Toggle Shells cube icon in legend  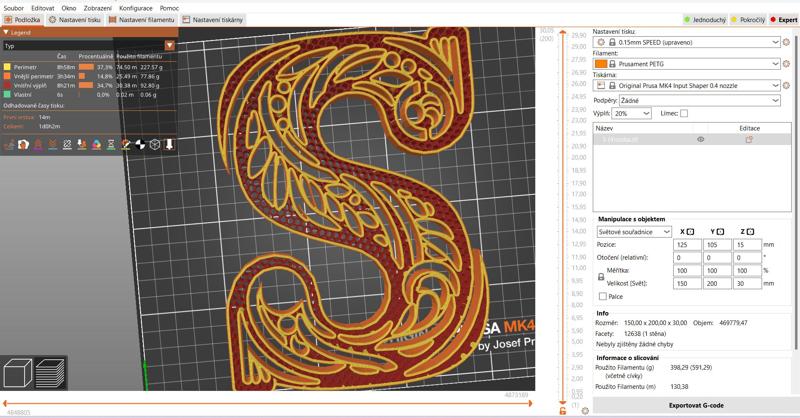(x=155, y=145)
